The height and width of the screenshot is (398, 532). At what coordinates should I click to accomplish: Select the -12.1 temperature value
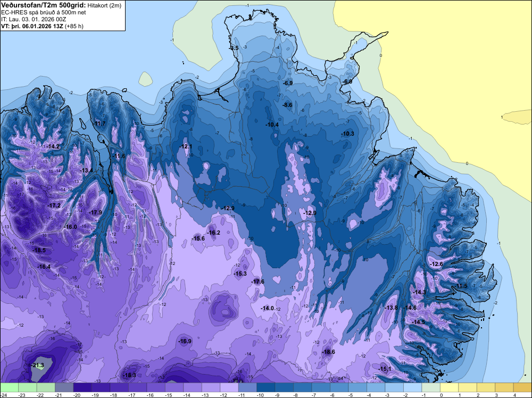click(x=186, y=146)
